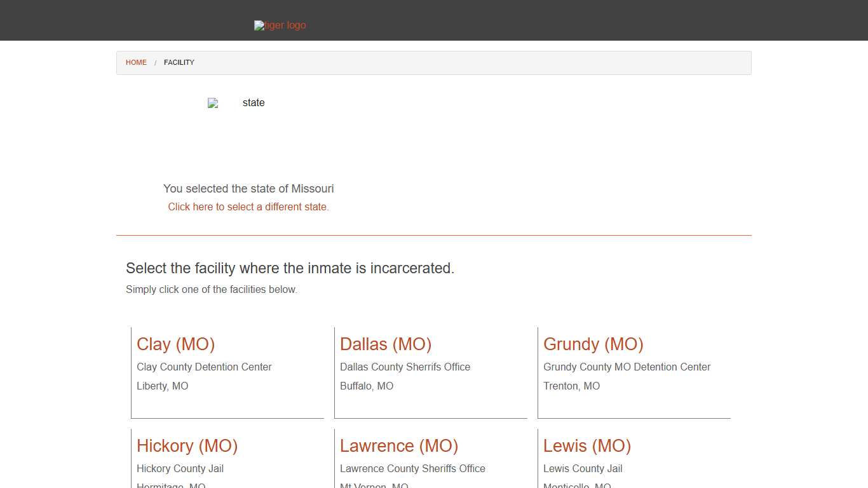Select the Dallas (MO) facility

click(x=385, y=344)
